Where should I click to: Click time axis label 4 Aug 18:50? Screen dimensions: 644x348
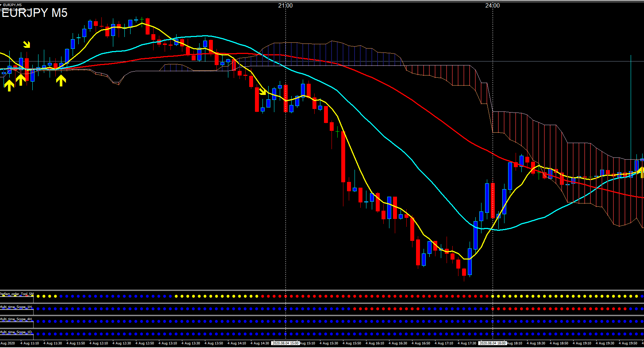point(559,343)
